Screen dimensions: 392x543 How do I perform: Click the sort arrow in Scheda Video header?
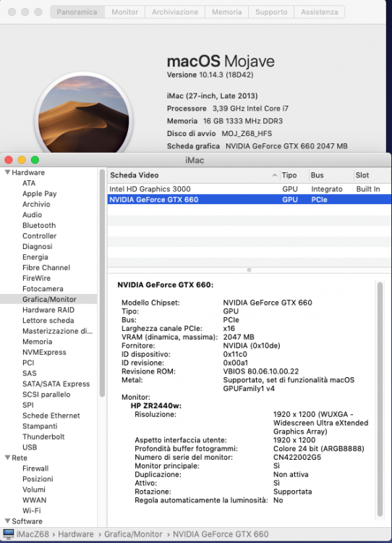tap(274, 176)
